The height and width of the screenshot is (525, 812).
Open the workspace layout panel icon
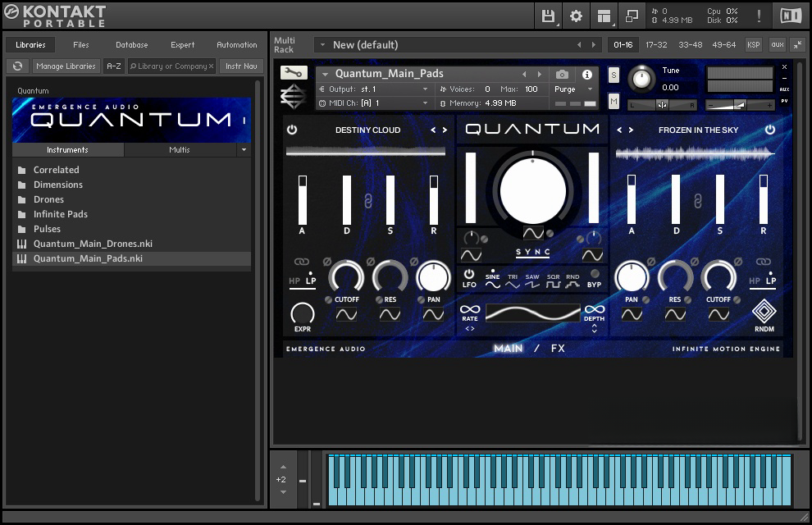(604, 16)
